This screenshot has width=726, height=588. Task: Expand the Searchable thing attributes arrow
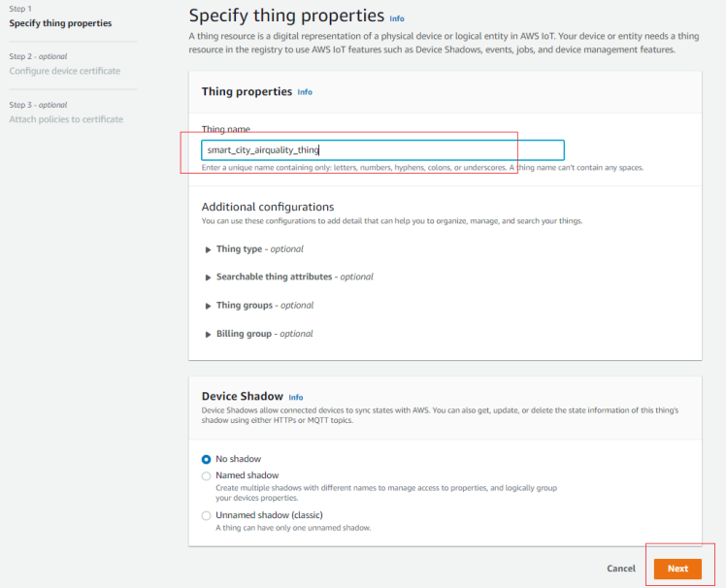[x=208, y=278]
